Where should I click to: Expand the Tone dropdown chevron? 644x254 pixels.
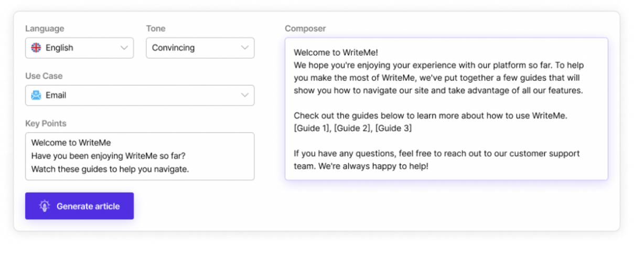(245, 48)
